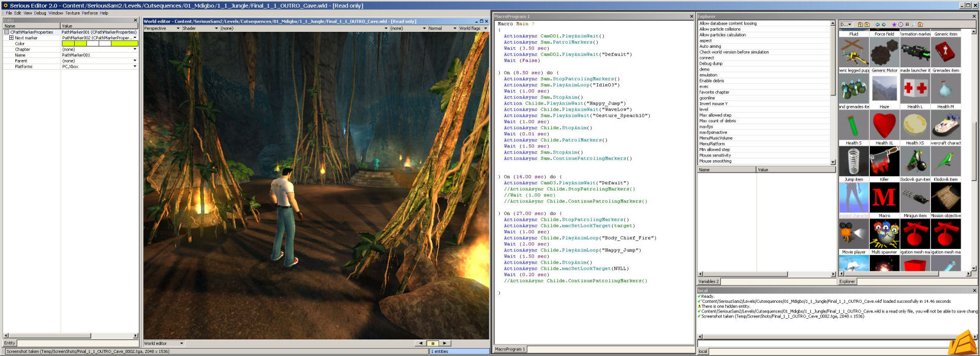This screenshot has width=980, height=356.
Task: Select the local tab in the log panel
Action: coord(703,351)
